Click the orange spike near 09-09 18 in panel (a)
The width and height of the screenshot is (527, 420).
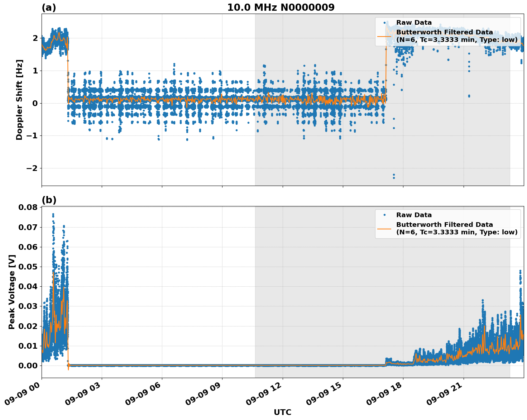point(385,72)
